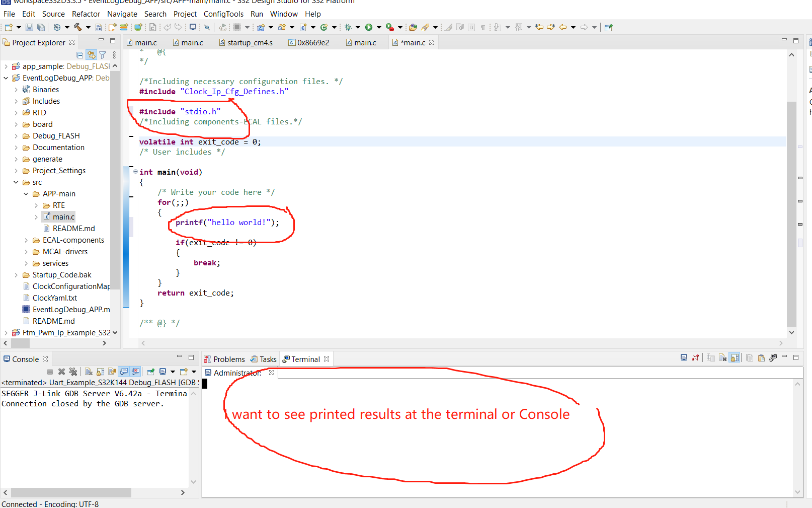Open the ConfigTools menu

point(223,14)
